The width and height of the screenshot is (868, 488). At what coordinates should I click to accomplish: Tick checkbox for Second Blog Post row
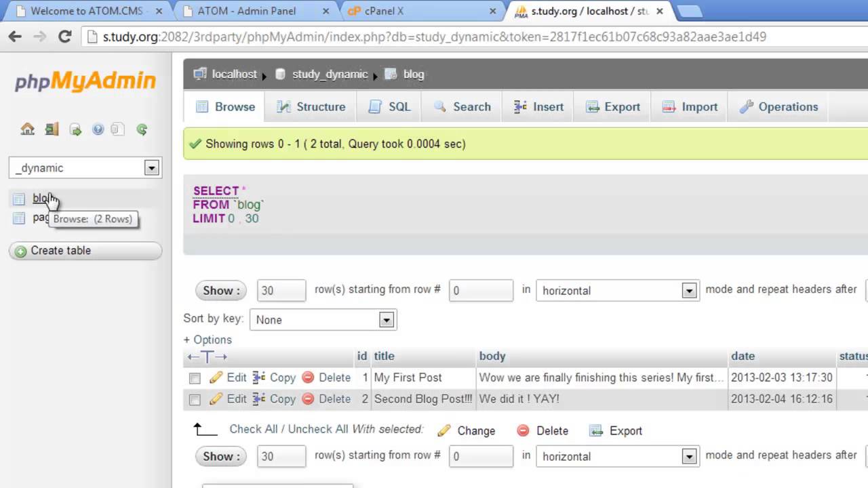195,399
